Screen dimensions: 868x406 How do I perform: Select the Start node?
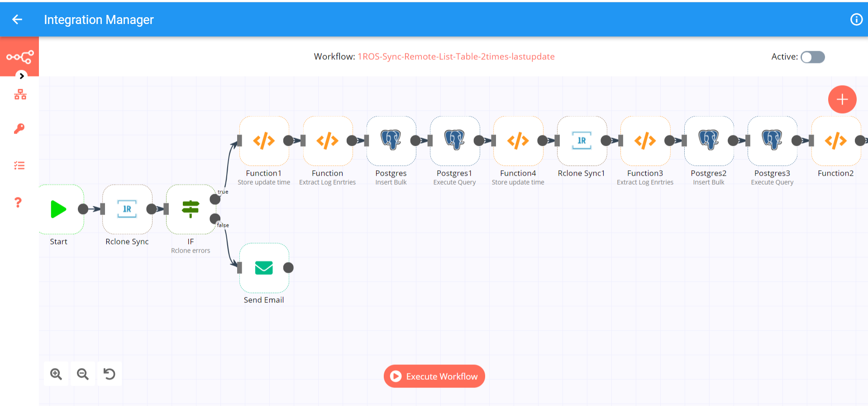tap(59, 209)
